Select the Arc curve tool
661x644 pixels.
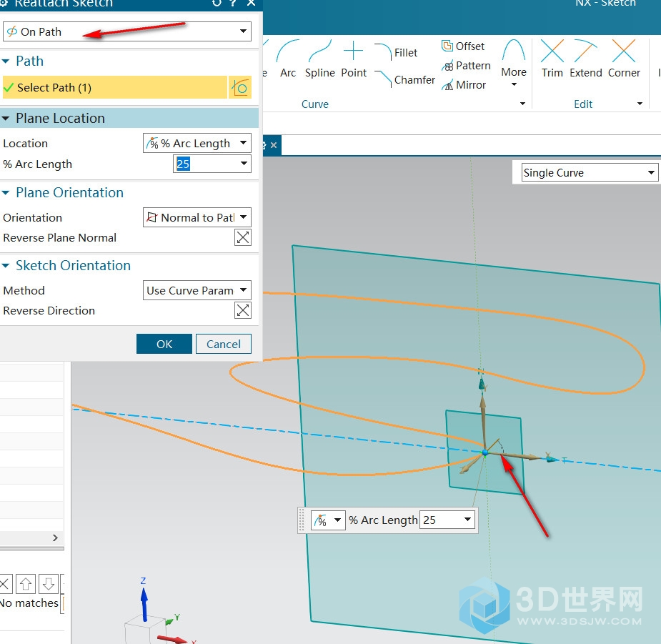[x=288, y=59]
